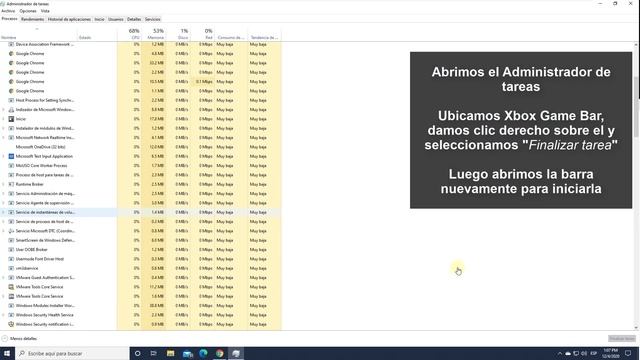Expand the Runtime Broker process
Screen dimensions: 640x360
[4, 184]
